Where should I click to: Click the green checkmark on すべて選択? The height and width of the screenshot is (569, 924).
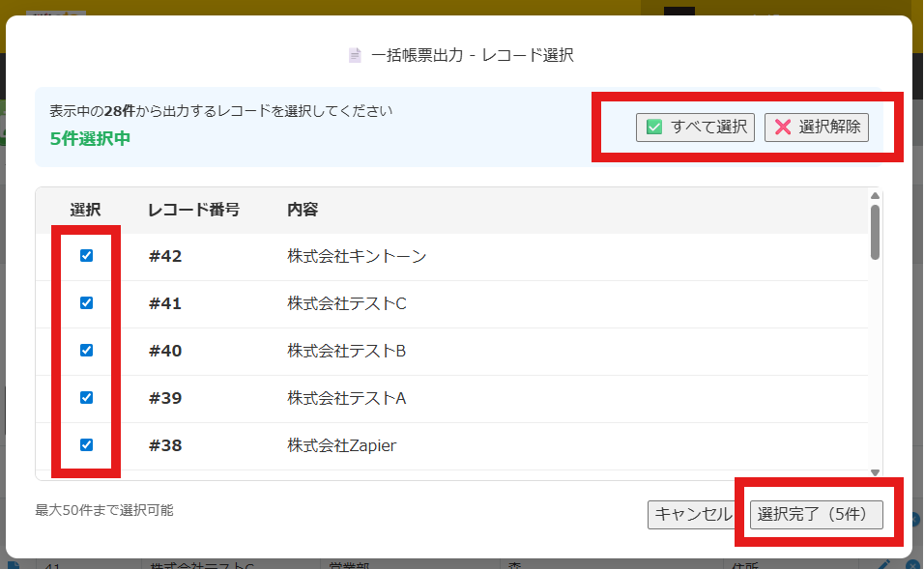654,128
